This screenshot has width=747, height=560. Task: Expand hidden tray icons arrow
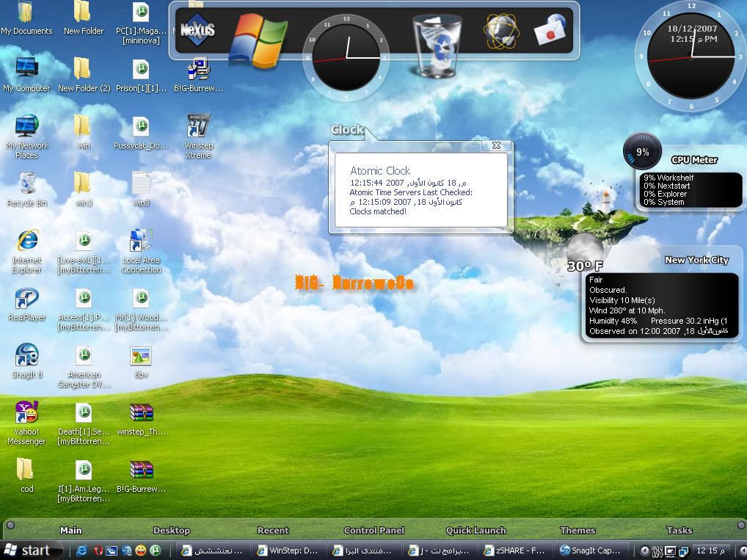pos(644,550)
